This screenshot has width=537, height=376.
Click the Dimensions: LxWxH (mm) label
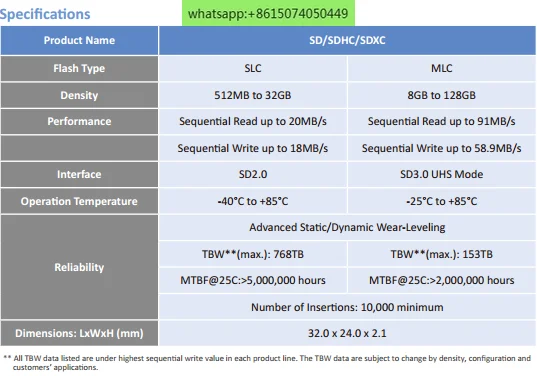[x=79, y=333]
